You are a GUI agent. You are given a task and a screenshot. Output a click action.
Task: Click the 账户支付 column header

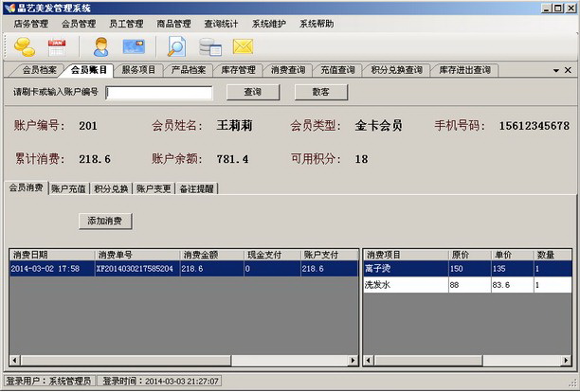point(329,255)
